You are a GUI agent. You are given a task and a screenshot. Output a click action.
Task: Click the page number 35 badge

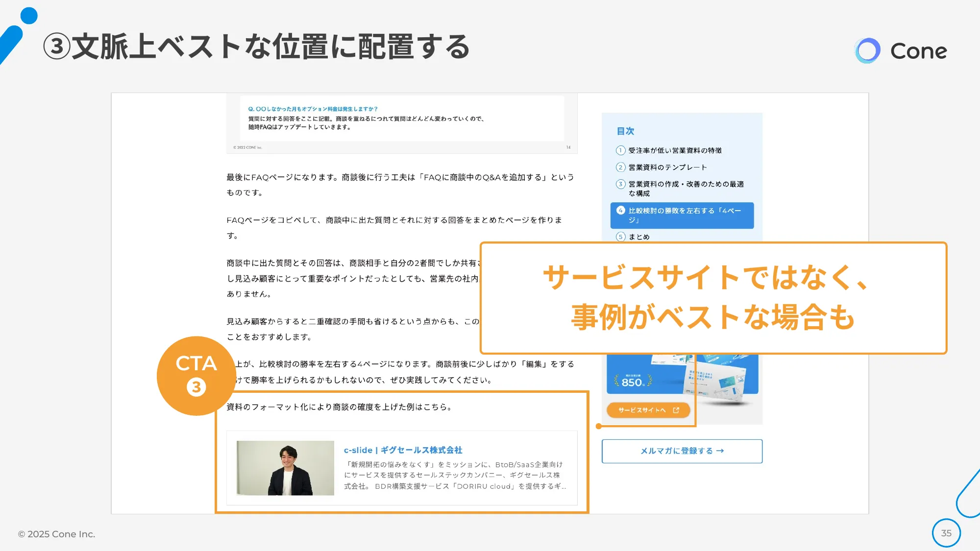946,533
